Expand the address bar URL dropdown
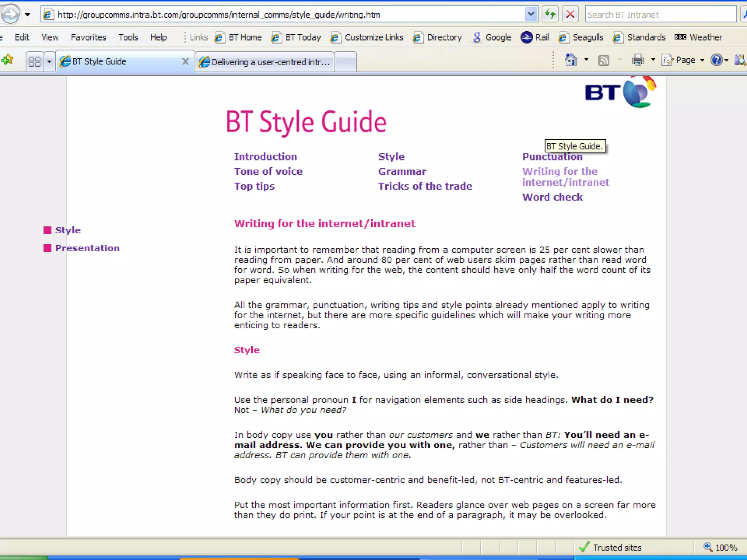The width and height of the screenshot is (747, 560). [531, 15]
